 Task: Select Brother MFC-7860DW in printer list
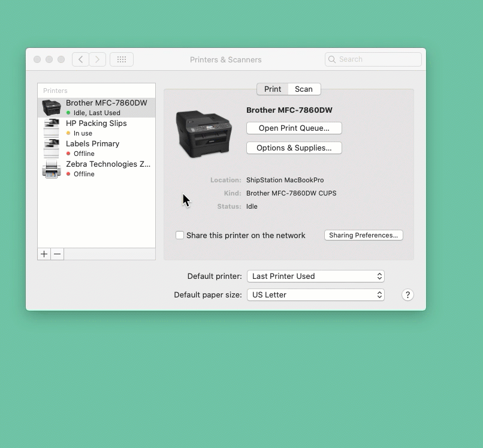pyautogui.click(x=96, y=107)
